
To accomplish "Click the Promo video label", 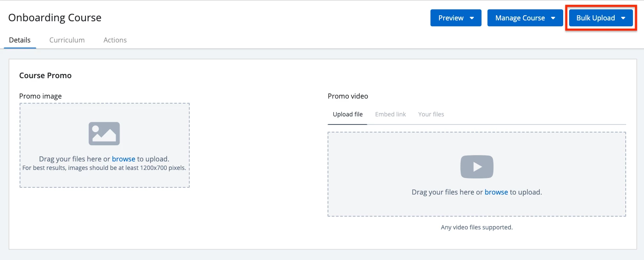I will (x=348, y=96).
